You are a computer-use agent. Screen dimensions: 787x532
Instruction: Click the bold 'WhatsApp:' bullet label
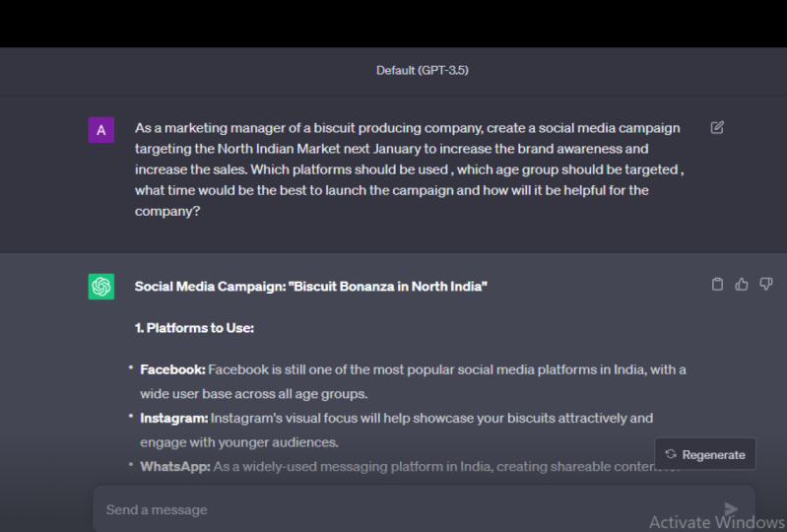[175, 467]
